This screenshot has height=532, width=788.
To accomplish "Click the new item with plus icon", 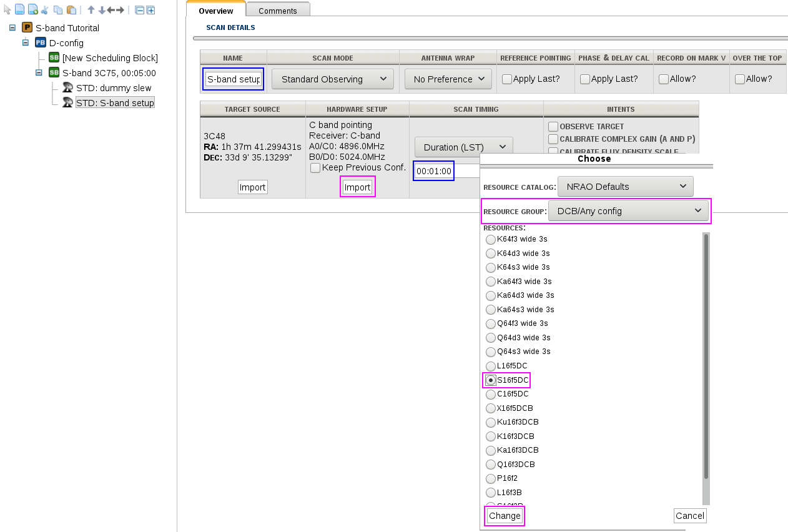I will coord(32,10).
